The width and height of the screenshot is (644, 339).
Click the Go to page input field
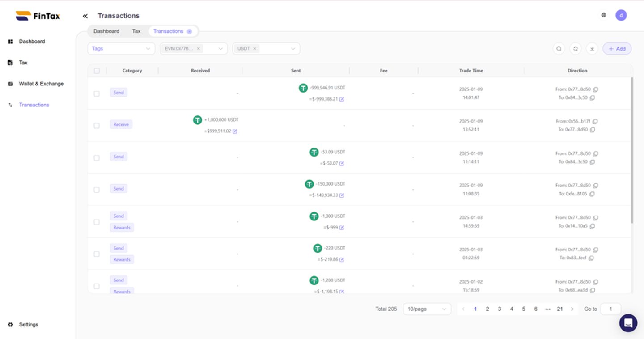click(610, 309)
